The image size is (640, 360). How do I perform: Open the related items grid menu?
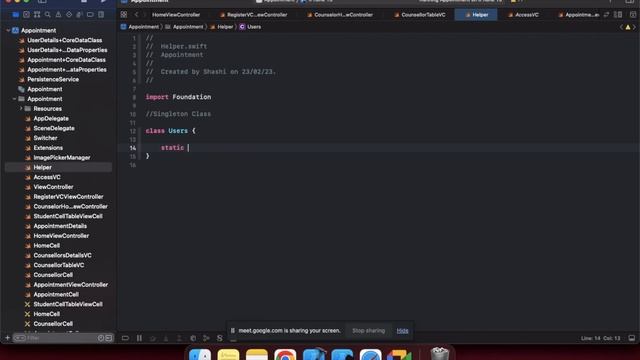pos(124,15)
